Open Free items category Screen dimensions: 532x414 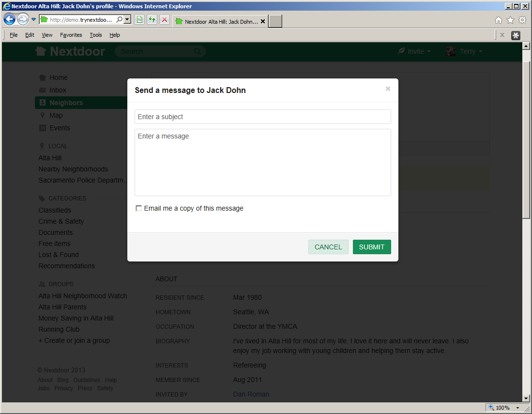(x=54, y=244)
